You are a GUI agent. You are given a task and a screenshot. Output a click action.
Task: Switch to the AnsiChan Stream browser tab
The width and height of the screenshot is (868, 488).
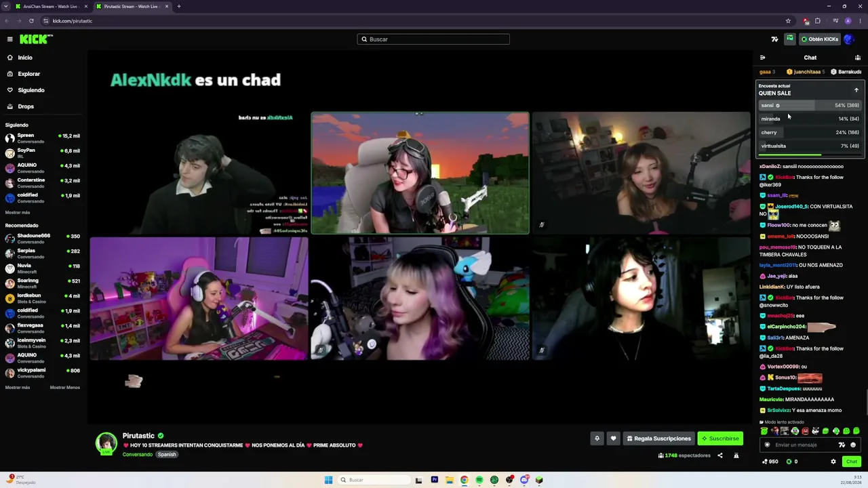click(x=50, y=6)
